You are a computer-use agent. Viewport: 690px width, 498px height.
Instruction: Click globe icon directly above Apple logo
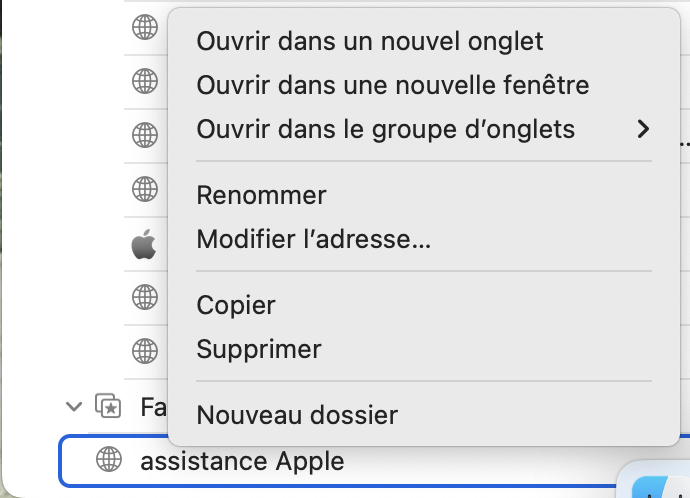pyautogui.click(x=145, y=188)
